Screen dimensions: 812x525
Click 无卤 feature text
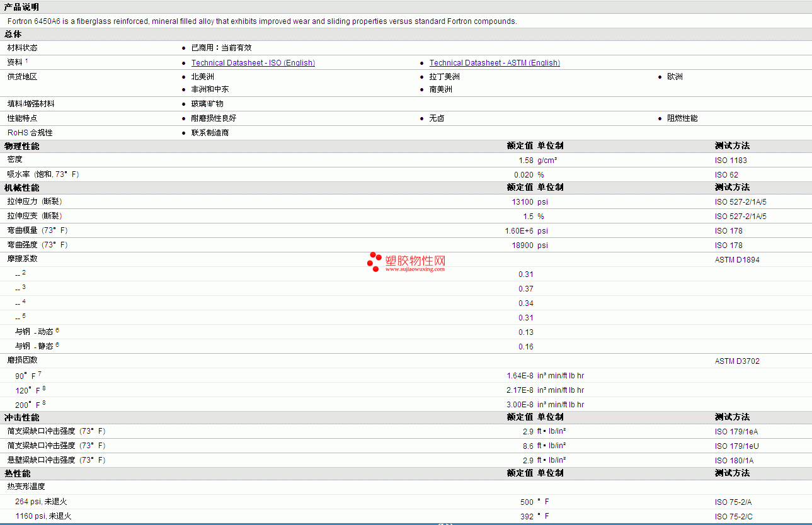pyautogui.click(x=437, y=118)
